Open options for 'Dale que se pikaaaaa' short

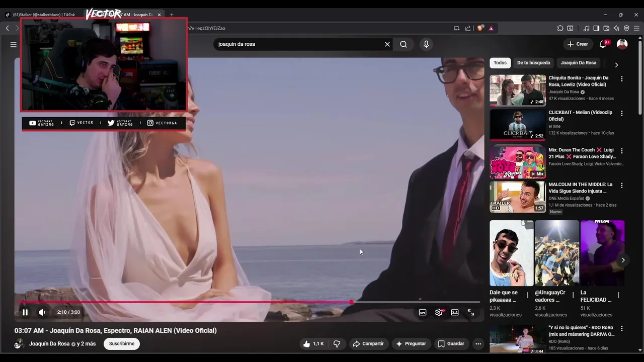point(527,295)
